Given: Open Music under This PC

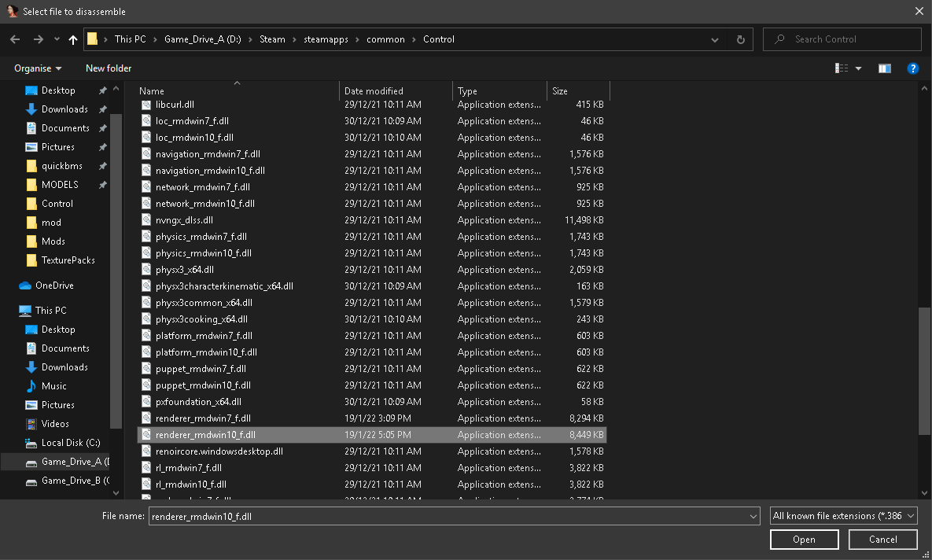Looking at the screenshot, I should pyautogui.click(x=53, y=386).
